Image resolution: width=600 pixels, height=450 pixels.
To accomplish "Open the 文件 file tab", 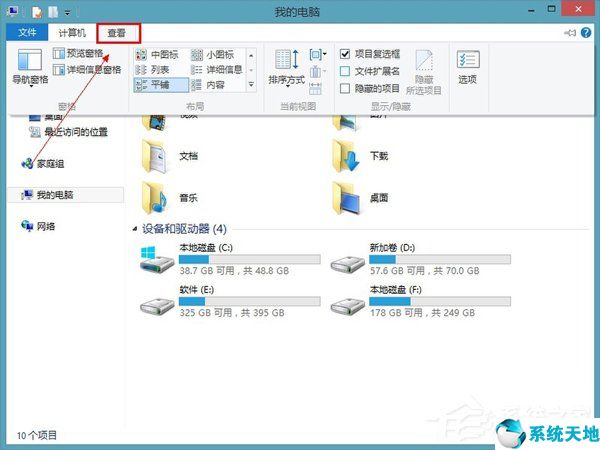I will point(27,33).
